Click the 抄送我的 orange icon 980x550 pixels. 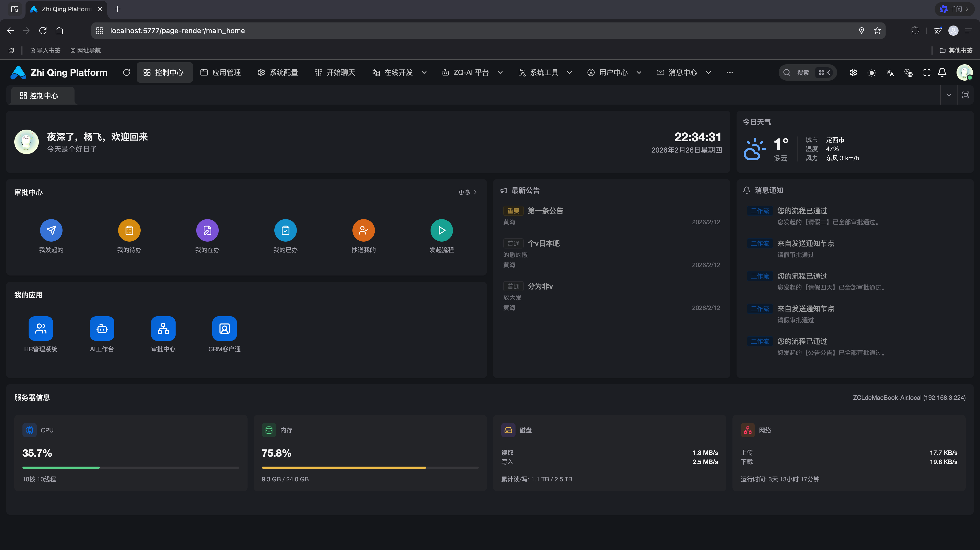click(363, 230)
